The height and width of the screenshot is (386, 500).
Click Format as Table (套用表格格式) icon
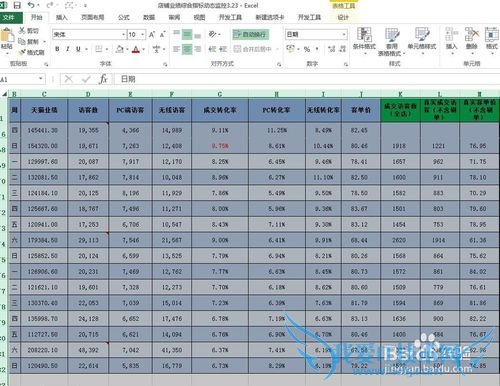coord(392,35)
